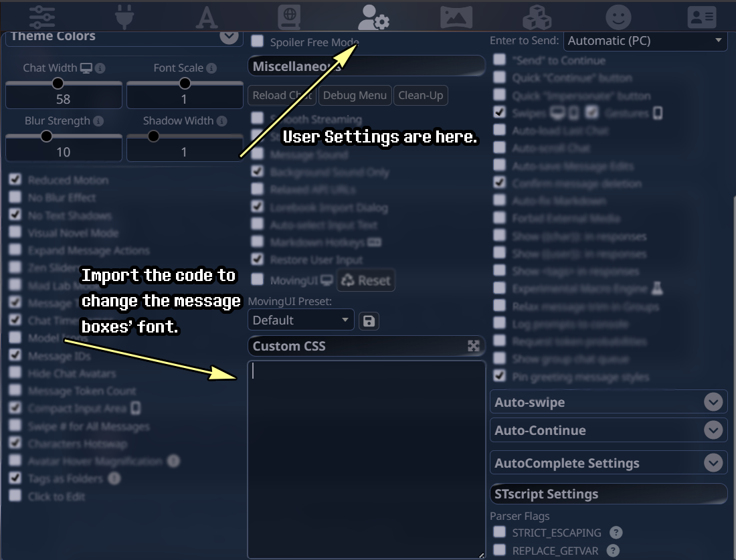The image size is (736, 560).
Task: Check Click to Edit checkbox
Action: tap(15, 495)
